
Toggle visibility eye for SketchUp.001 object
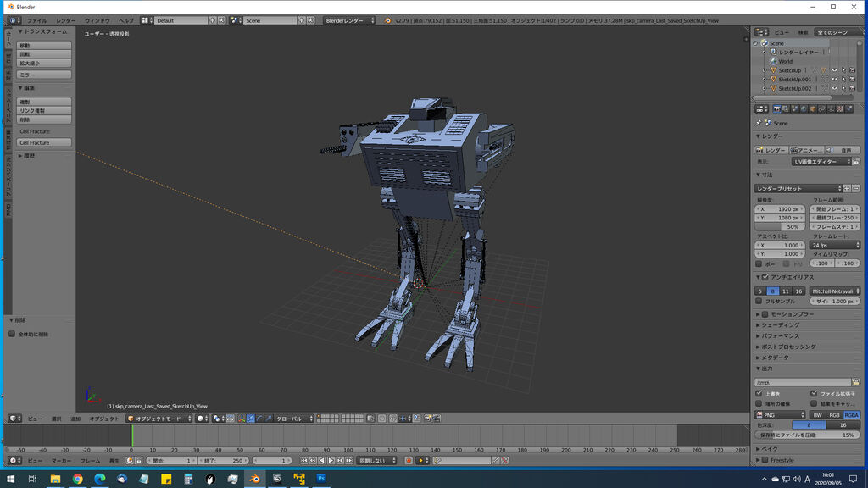coord(834,80)
